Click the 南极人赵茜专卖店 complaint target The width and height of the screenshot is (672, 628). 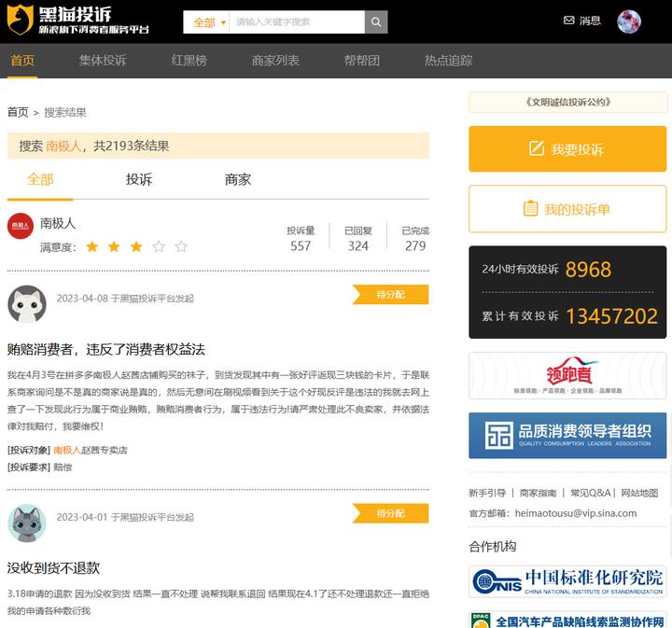pyautogui.click(x=91, y=450)
